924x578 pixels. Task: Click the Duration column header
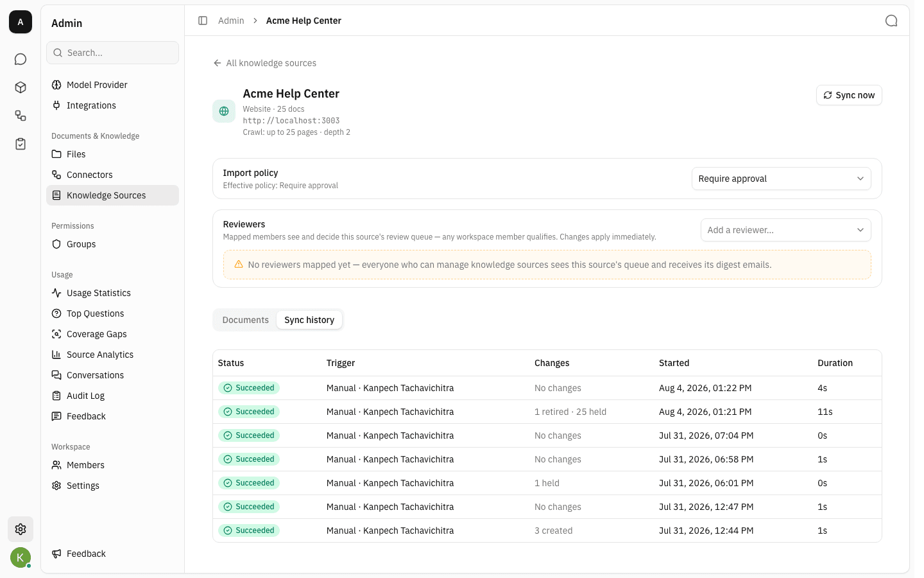pos(835,363)
